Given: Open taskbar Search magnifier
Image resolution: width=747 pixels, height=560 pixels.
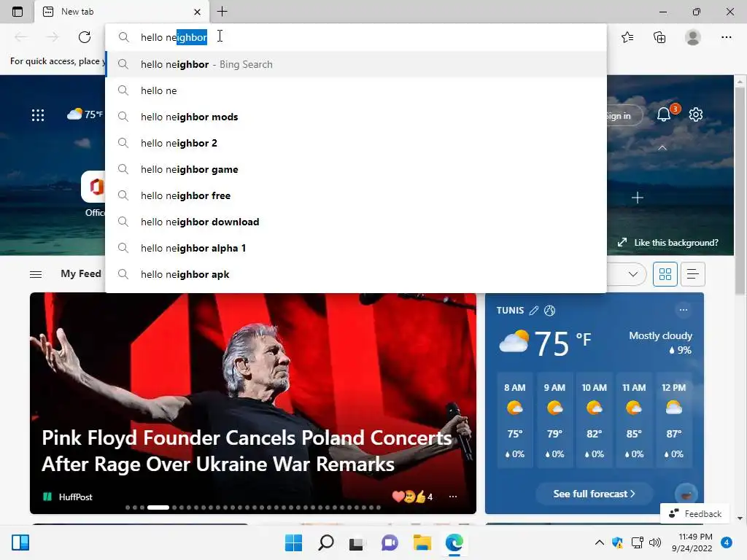Looking at the screenshot, I should tap(326, 542).
